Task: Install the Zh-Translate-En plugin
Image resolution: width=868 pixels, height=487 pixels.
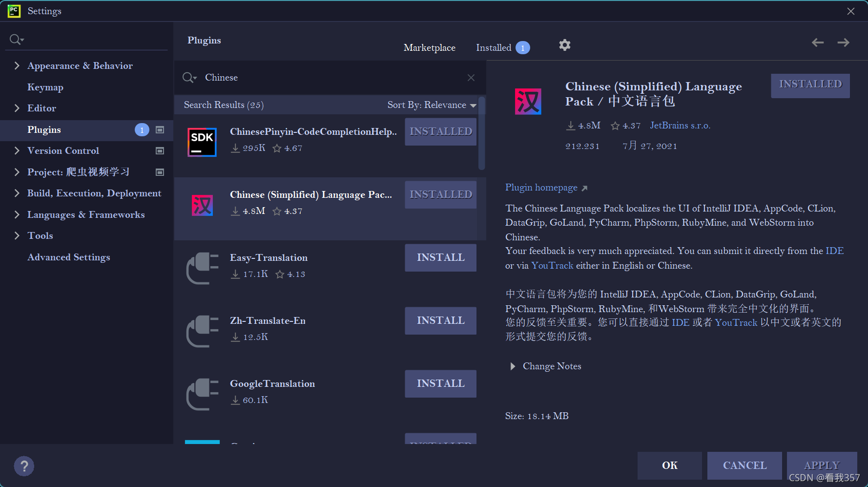Action: point(440,320)
